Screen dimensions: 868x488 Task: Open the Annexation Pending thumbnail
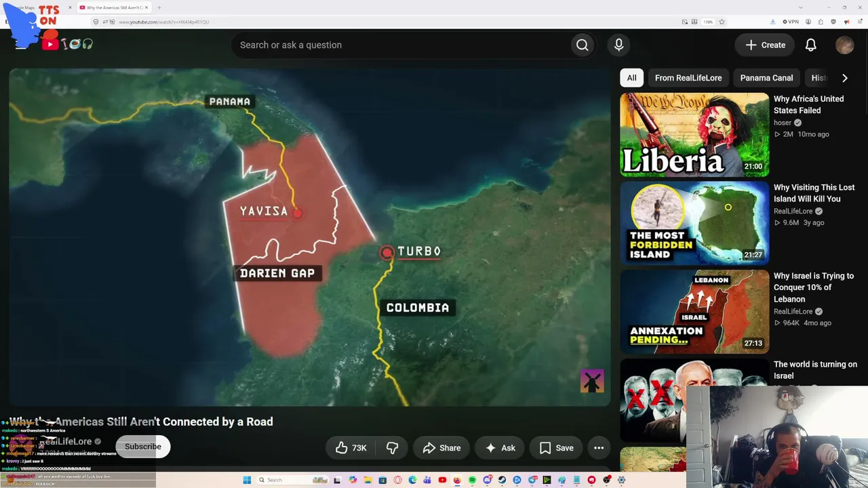tap(694, 312)
